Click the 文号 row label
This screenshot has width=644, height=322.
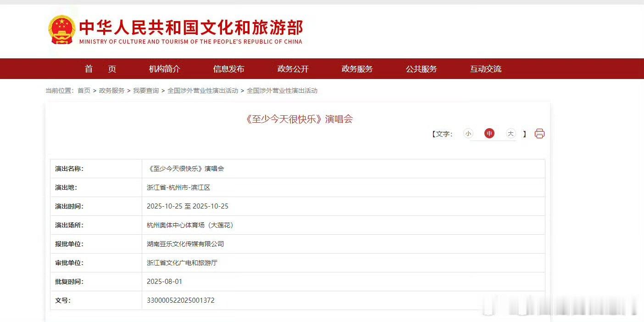(63, 300)
